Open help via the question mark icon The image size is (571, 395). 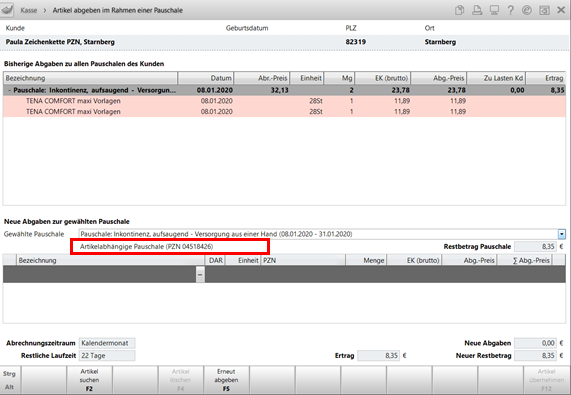pyautogui.click(x=511, y=10)
